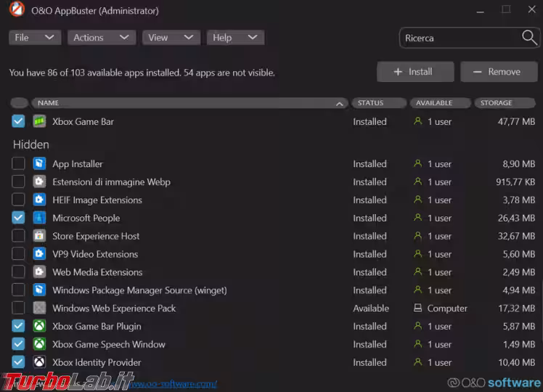Viewport: 543px width, 392px height.
Task: Open the View dropdown menu
Action: click(x=171, y=38)
